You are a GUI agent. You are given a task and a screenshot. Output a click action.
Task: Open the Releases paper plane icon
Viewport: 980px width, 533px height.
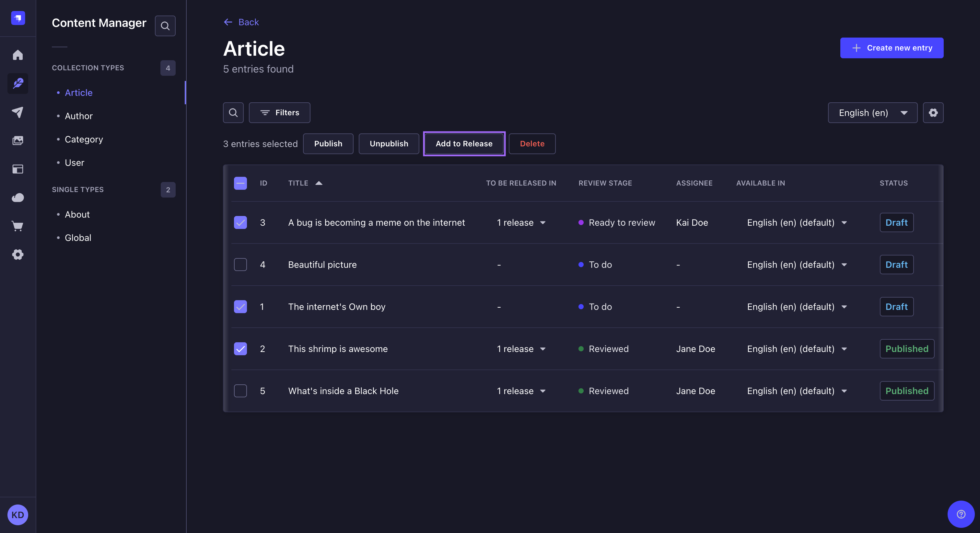[x=17, y=112]
